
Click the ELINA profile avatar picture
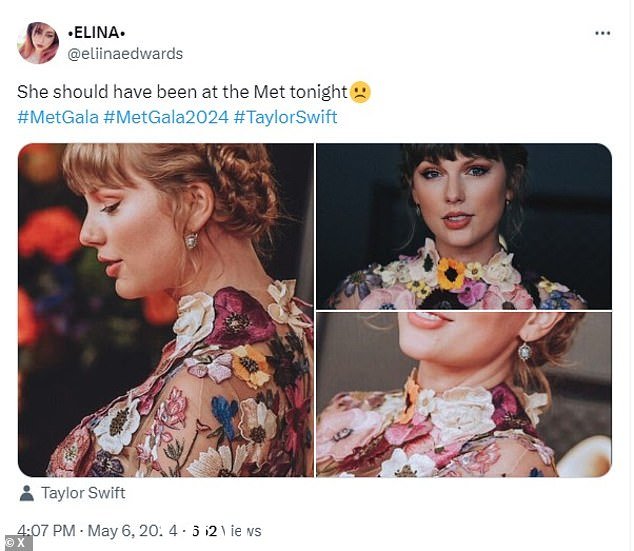[x=38, y=43]
